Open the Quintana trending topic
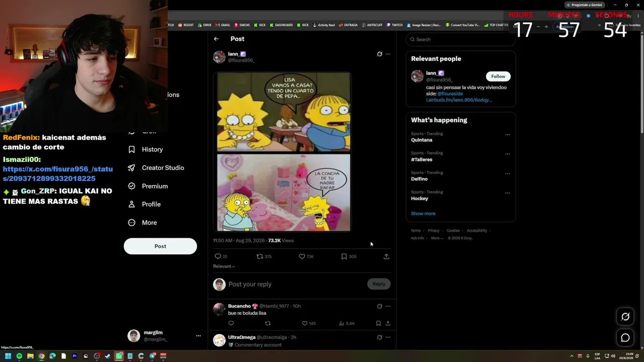Screen dimensions: 644x362 click(422, 140)
